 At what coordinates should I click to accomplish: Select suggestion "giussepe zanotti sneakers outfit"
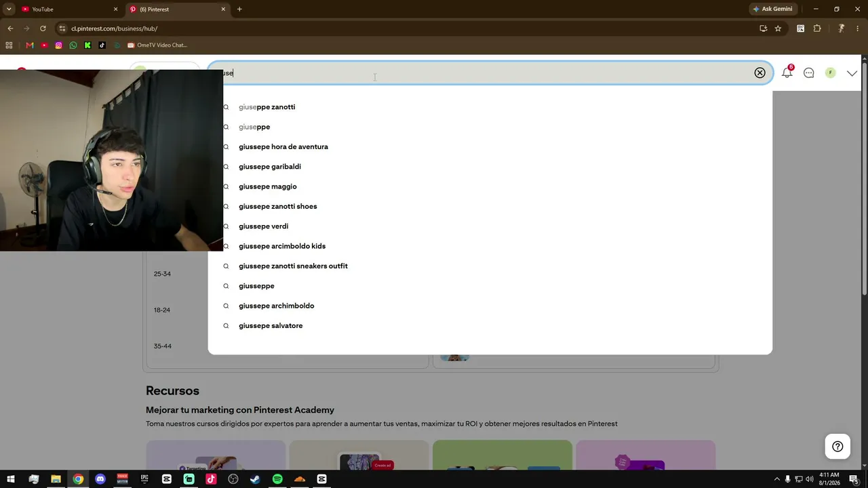[x=293, y=266]
